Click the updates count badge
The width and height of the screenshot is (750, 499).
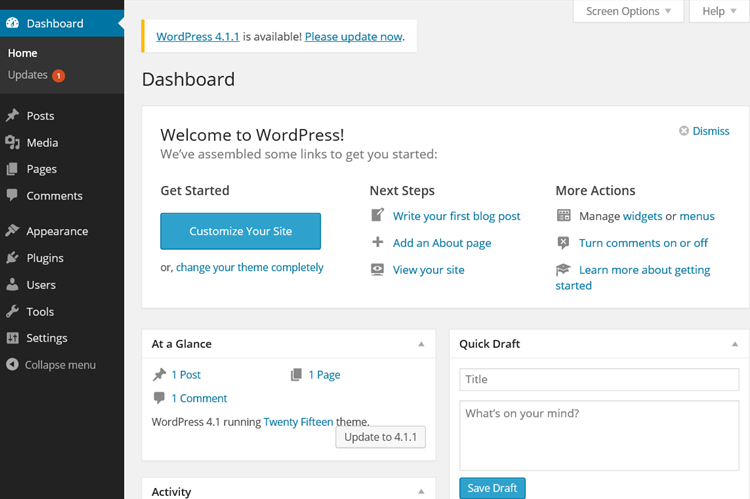tap(58, 76)
